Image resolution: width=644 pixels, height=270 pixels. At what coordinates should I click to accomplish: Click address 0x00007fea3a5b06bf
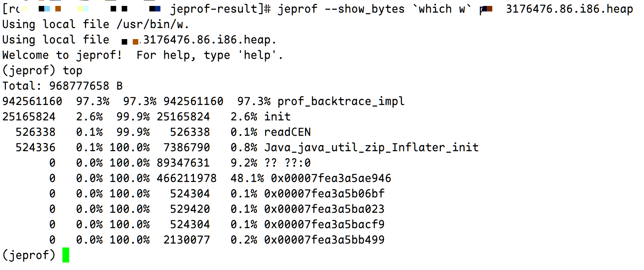point(324,193)
